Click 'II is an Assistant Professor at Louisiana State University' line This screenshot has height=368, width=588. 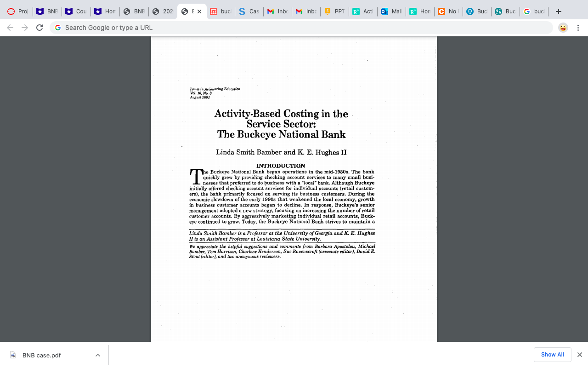(255, 239)
